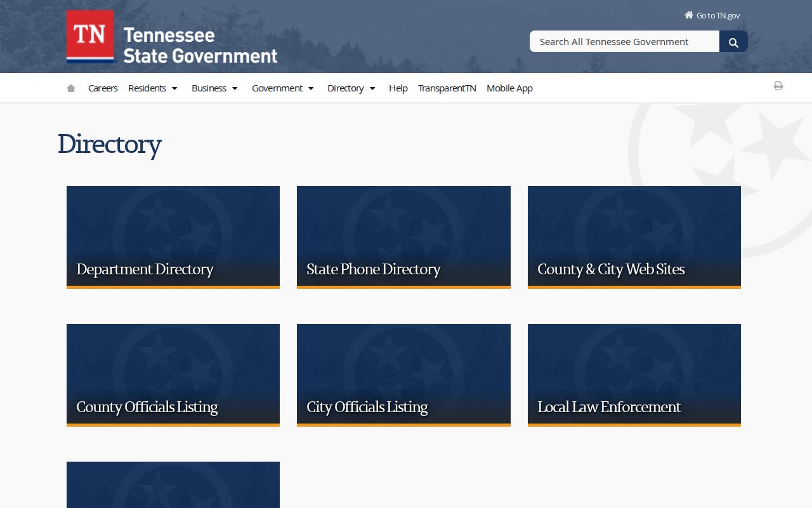The width and height of the screenshot is (812, 508).
Task: Open the State Phone Directory card
Action: click(x=403, y=237)
